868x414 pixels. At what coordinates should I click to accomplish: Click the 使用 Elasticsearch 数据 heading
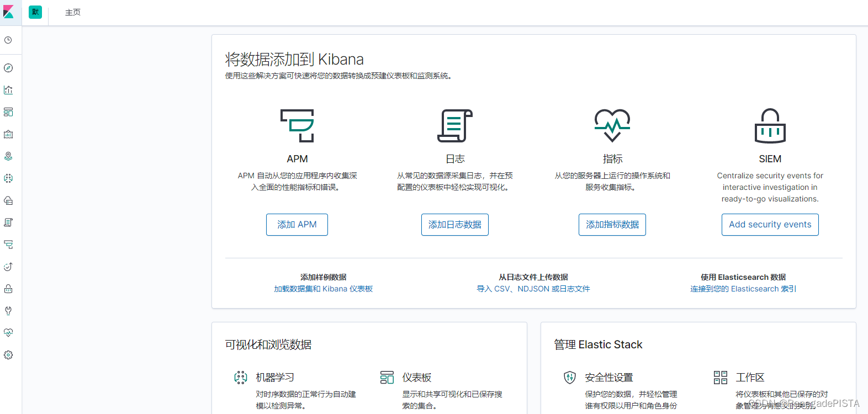click(x=743, y=277)
